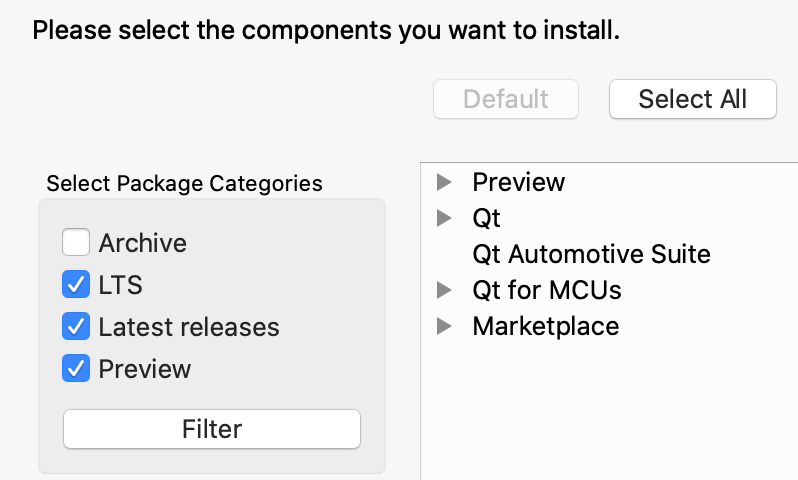The width and height of the screenshot is (798, 480).
Task: Expand the Qt tree node arrow
Action: (445, 218)
